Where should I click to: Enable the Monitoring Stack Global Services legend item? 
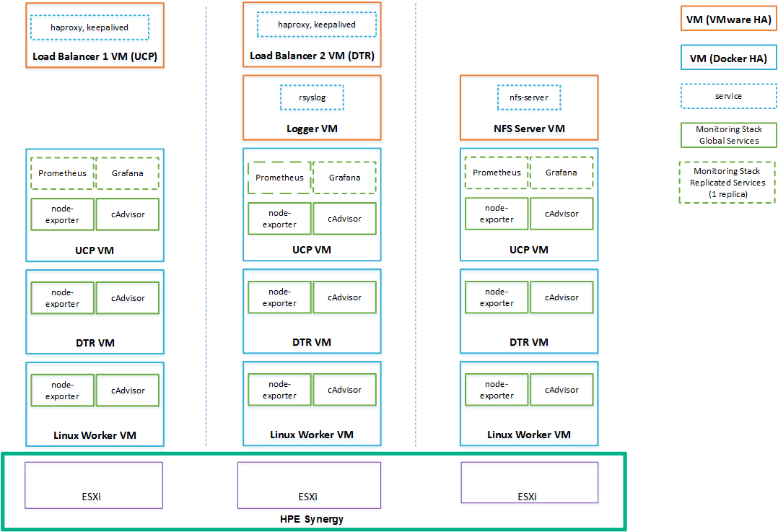point(728,135)
